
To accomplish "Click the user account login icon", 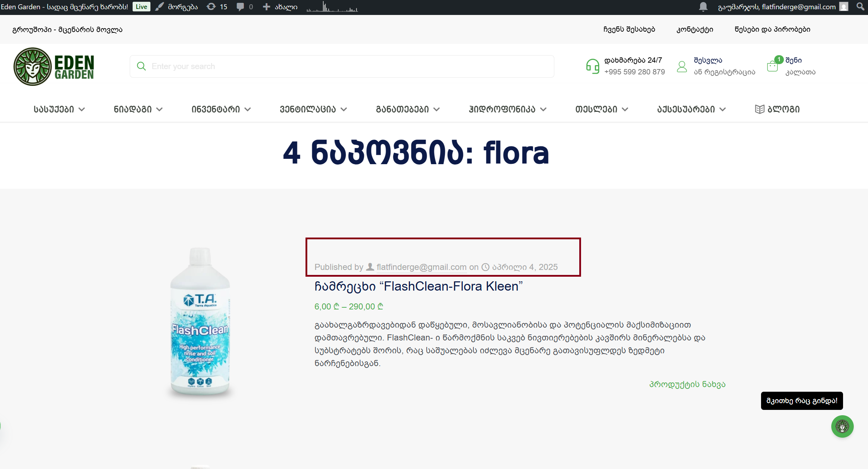I will pyautogui.click(x=682, y=66).
